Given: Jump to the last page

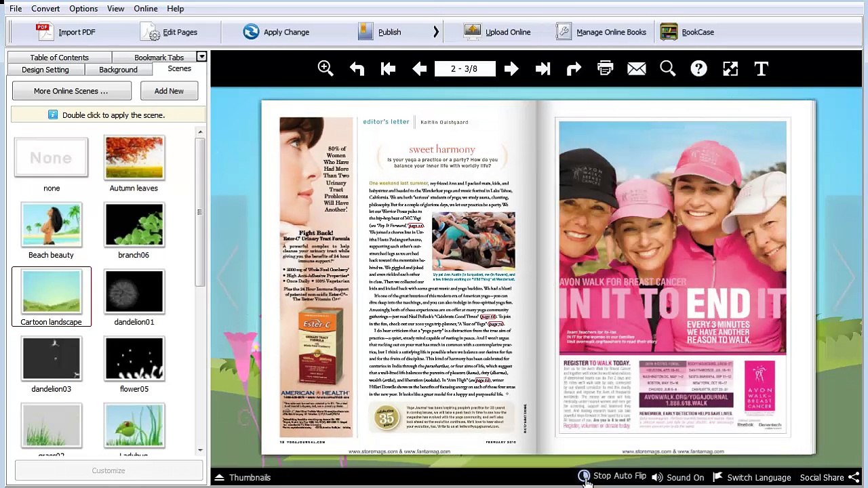Looking at the screenshot, I should point(542,68).
